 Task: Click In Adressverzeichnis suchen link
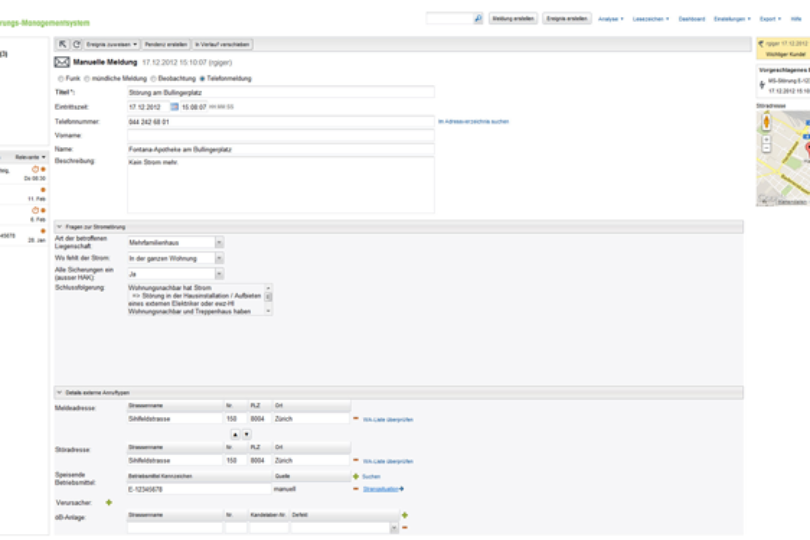pyautogui.click(x=474, y=121)
